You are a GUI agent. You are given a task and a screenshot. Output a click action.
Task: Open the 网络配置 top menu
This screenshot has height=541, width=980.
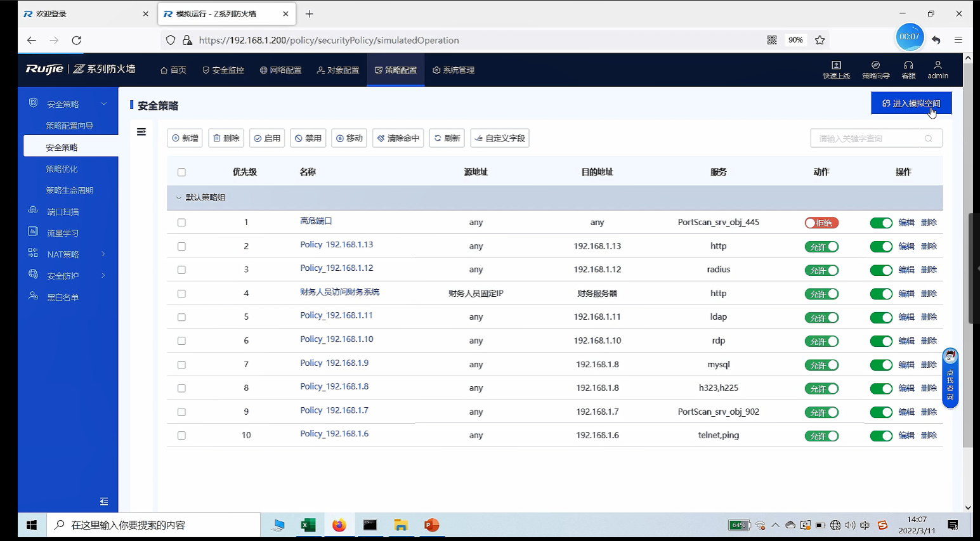(280, 70)
